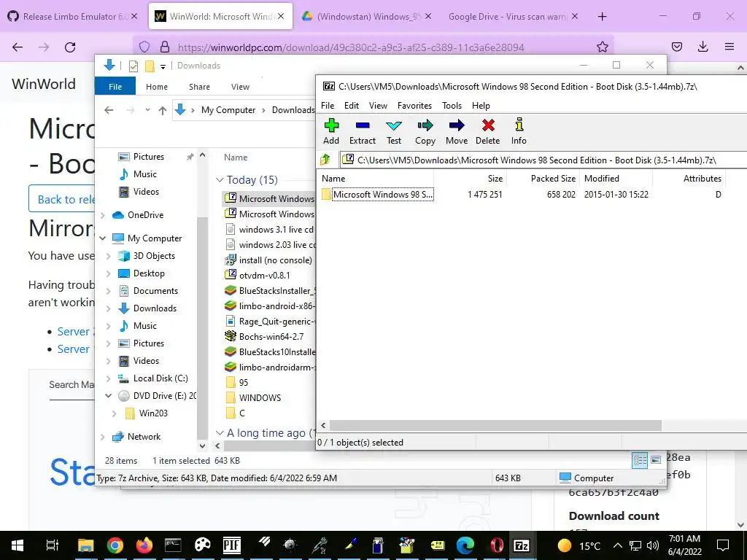Open the Favorites menu in 7-Zip
The height and width of the screenshot is (560, 747).
414,106
